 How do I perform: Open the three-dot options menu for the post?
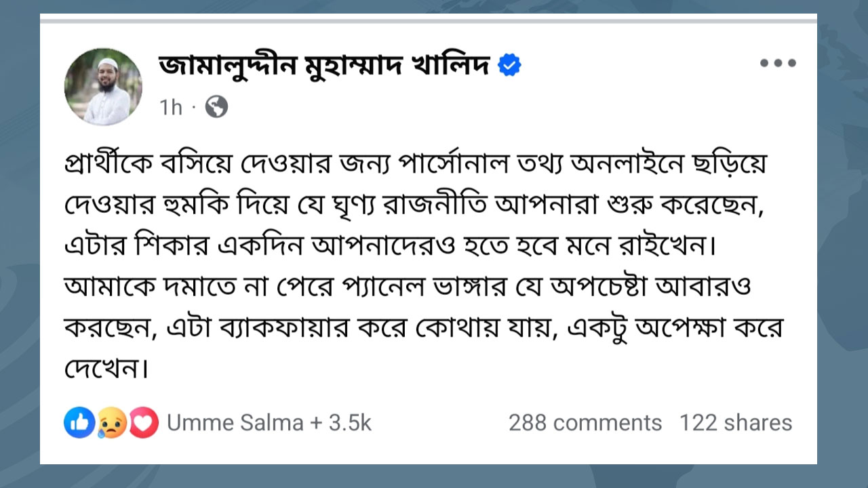click(778, 62)
